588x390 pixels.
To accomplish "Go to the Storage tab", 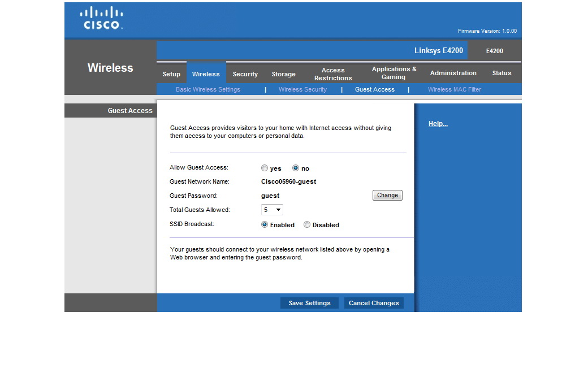I will 283,74.
